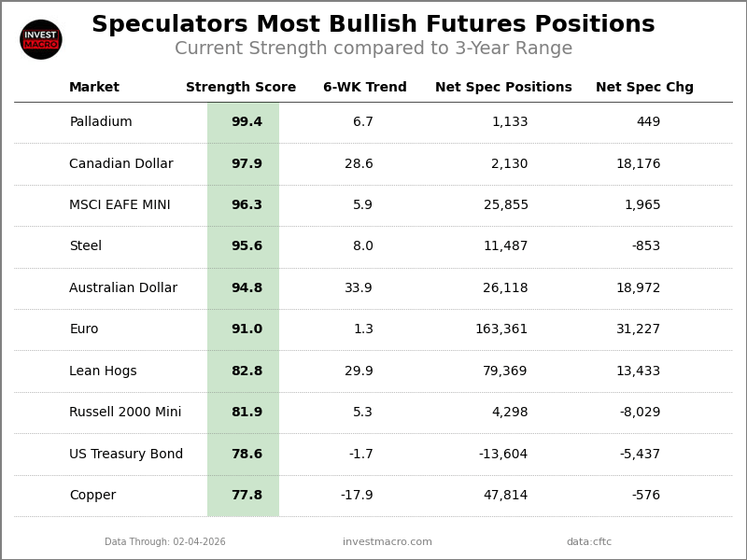Click the Market column header
The image size is (747, 560).
coord(94,88)
